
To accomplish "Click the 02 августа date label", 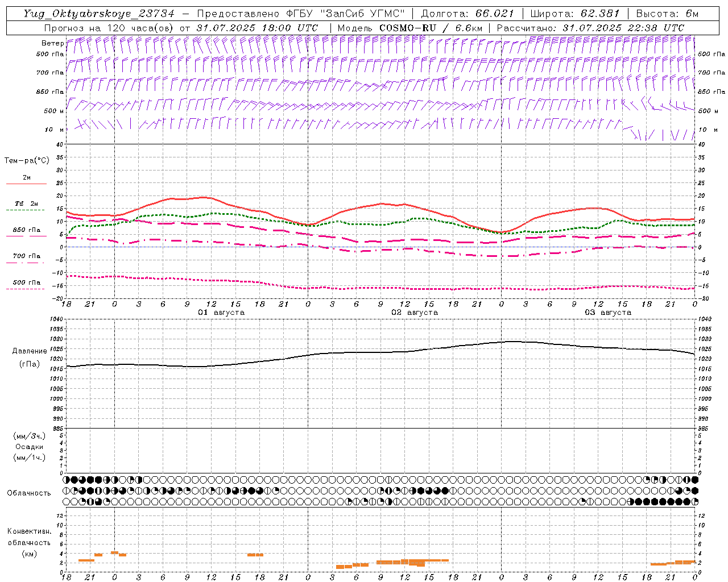I will tap(415, 313).
